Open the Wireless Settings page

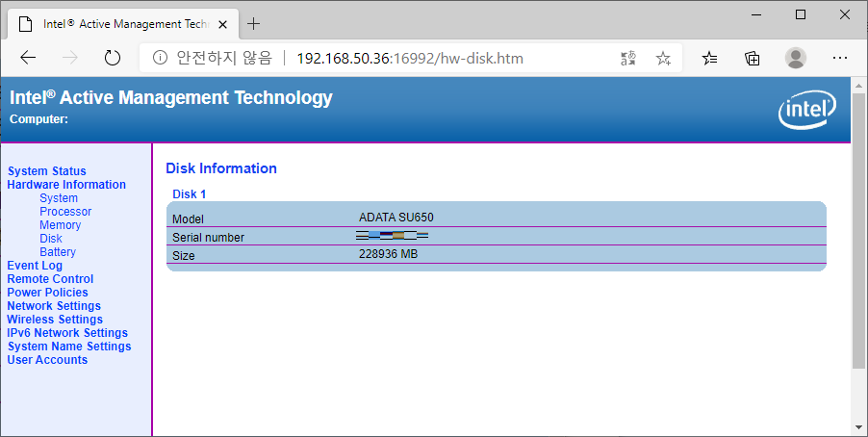[x=54, y=319]
